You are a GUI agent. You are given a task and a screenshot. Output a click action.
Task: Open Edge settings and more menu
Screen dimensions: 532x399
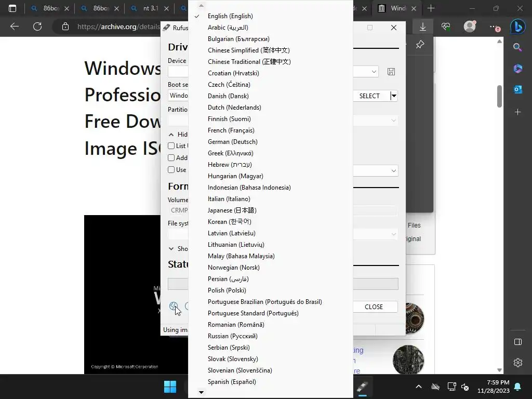[x=495, y=27]
